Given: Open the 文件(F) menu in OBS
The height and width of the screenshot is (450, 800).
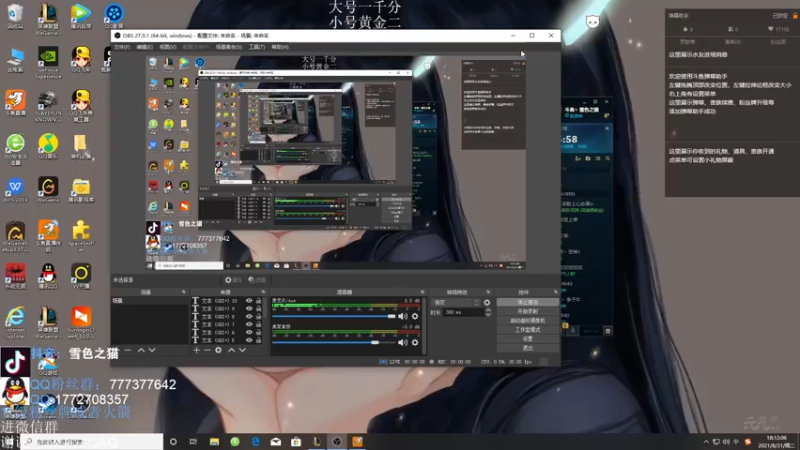Looking at the screenshot, I should tap(121, 47).
